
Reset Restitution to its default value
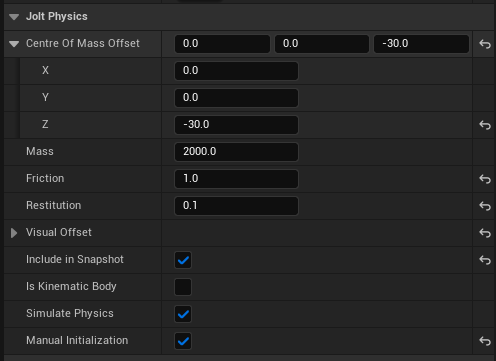pyautogui.click(x=485, y=206)
